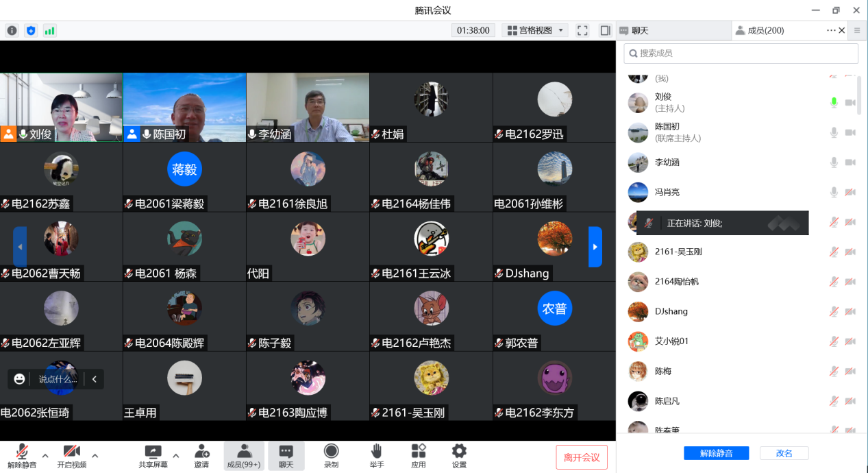The width and height of the screenshot is (868, 473).
Task: Open the 邀请 invite icon
Action: pos(201,452)
